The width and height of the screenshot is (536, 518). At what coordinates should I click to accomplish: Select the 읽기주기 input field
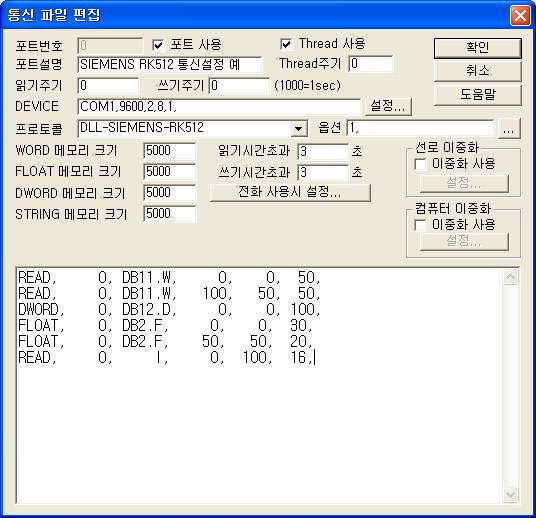[x=108, y=86]
